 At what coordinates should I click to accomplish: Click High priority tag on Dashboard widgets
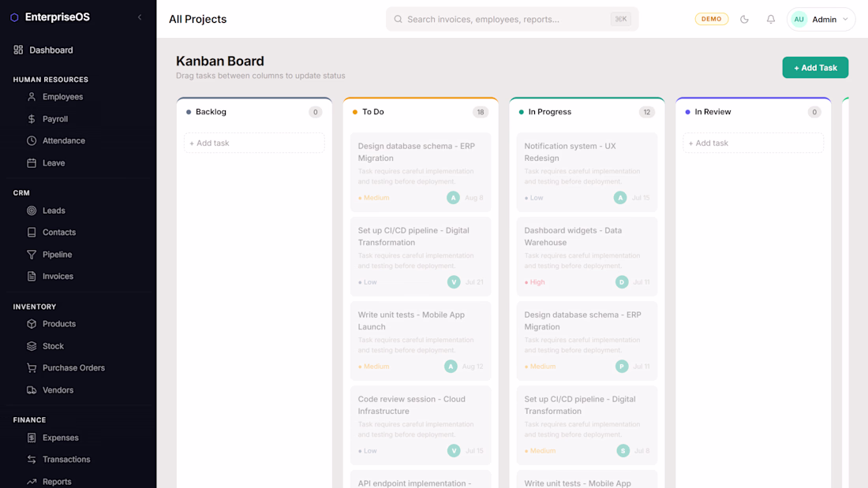(535, 282)
